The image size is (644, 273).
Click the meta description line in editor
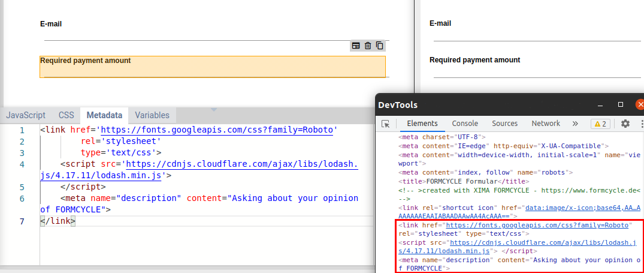(199, 204)
